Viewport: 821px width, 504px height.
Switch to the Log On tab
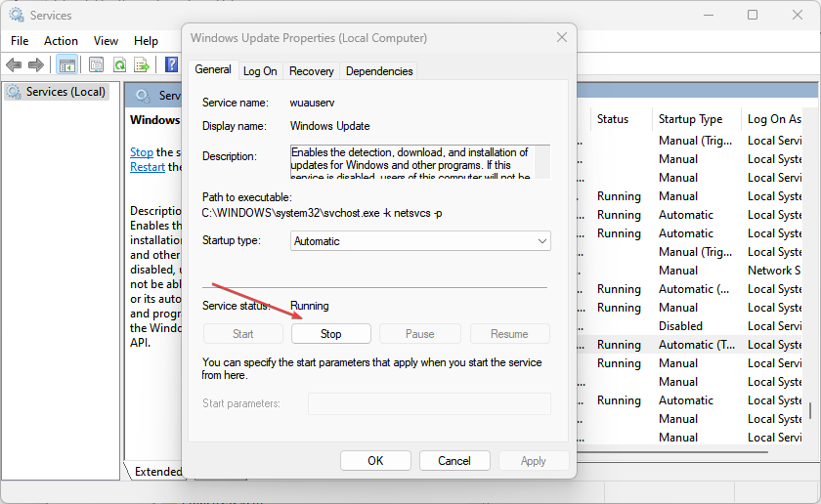[260, 71]
